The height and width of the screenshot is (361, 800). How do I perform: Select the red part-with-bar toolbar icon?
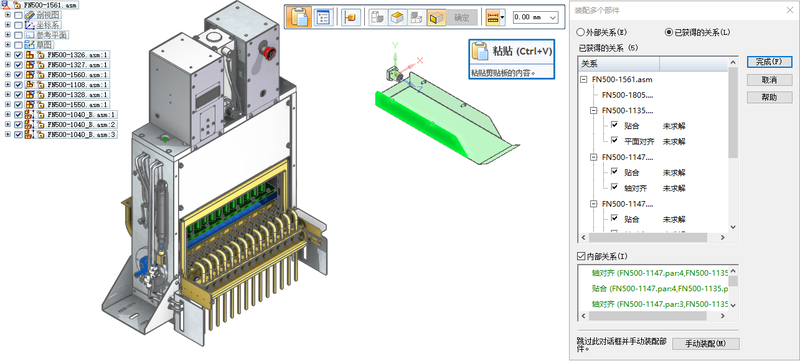[x=352, y=17]
